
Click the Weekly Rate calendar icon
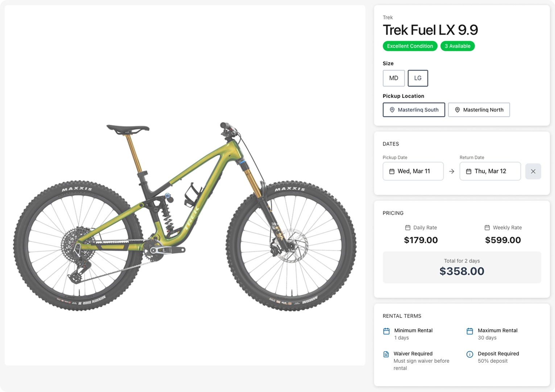click(487, 228)
